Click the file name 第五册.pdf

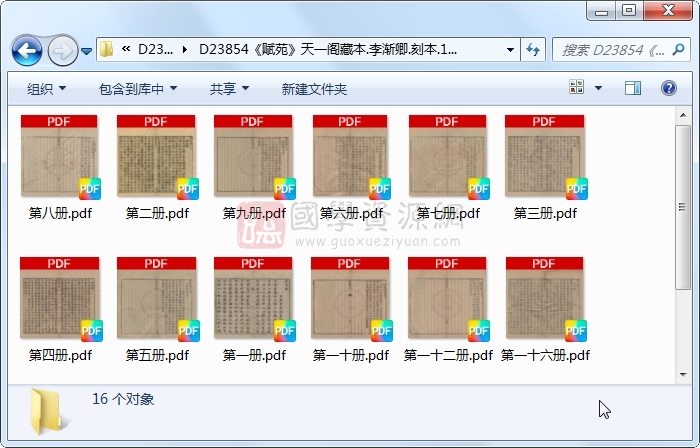(x=157, y=355)
